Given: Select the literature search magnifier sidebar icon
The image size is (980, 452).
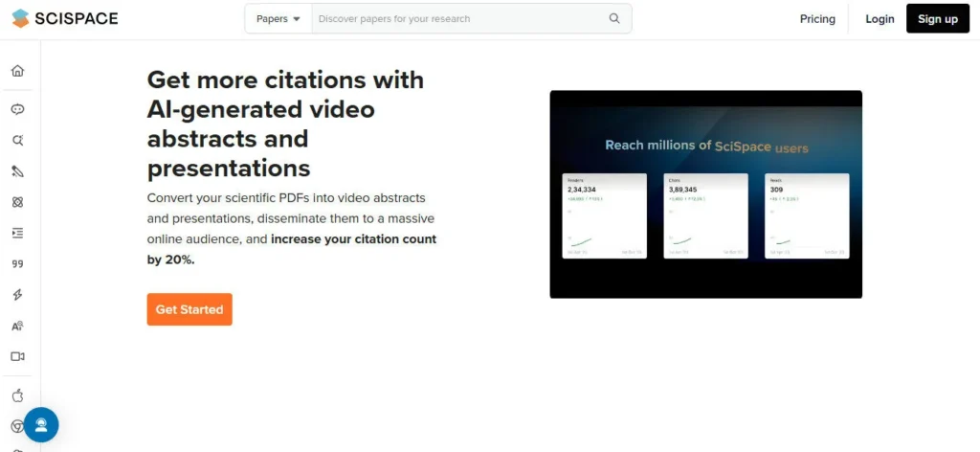Looking at the screenshot, I should click(17, 140).
